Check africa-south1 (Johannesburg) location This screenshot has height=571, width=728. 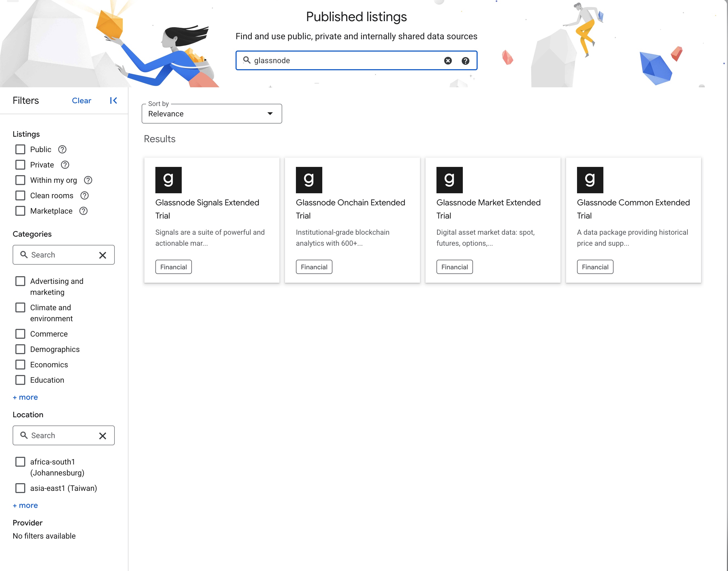(x=20, y=462)
